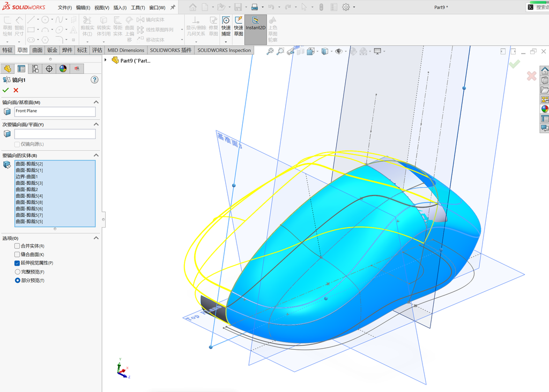This screenshot has width=549, height=392.
Task: Click the Print icon in toolbar
Action: coord(255,7)
